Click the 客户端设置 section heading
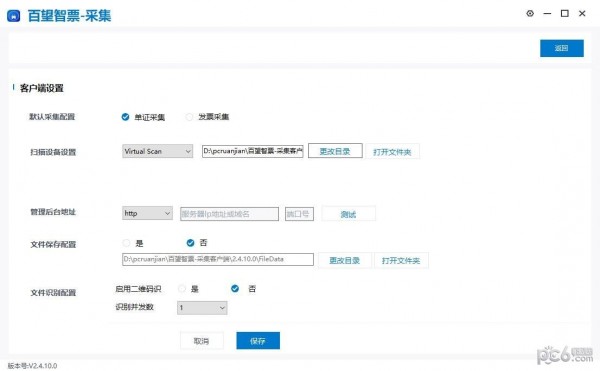This screenshot has width=600, height=371. click(x=42, y=88)
